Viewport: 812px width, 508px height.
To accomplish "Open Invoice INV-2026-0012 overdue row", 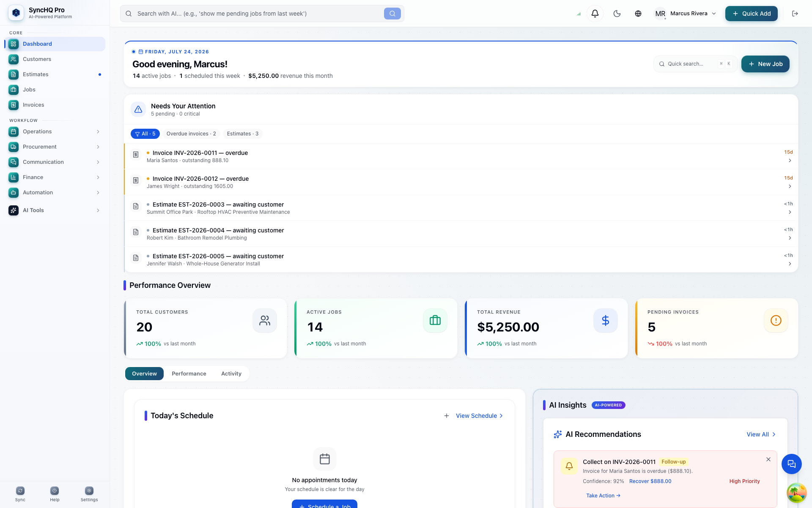I will click(461, 182).
